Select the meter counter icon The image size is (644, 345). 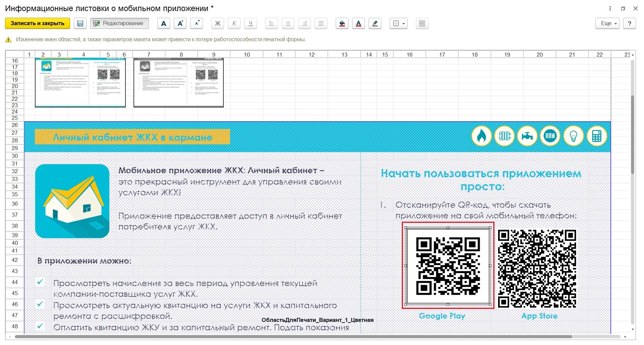coord(550,136)
